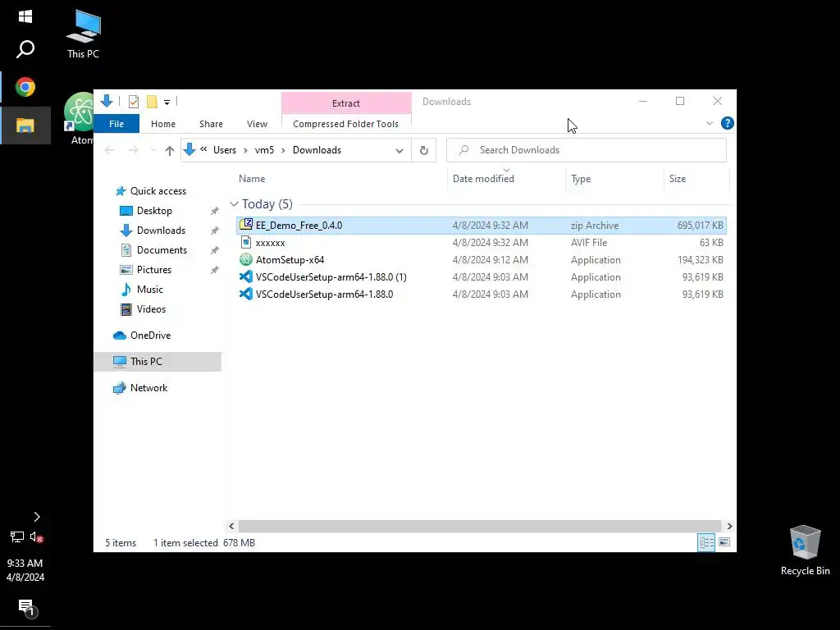840x630 pixels.
Task: Open the File ribbon menu
Action: [x=116, y=124]
